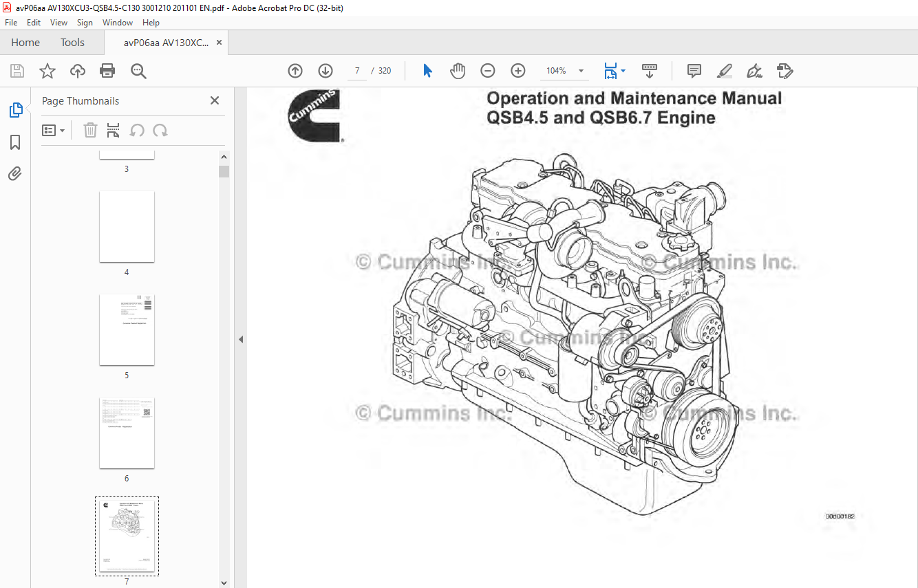Go to previous page arrow
918x588 pixels.
295,71
